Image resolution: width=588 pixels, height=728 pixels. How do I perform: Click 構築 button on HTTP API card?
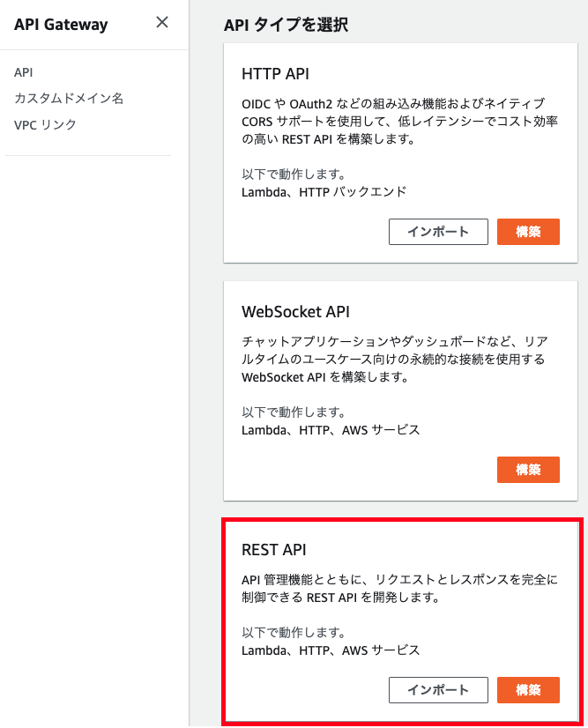[x=528, y=232]
